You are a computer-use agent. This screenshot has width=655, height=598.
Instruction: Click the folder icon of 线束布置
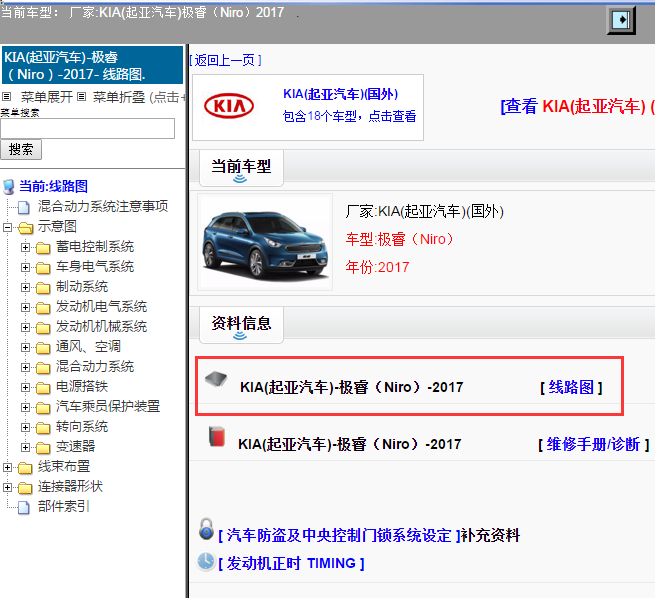25,468
